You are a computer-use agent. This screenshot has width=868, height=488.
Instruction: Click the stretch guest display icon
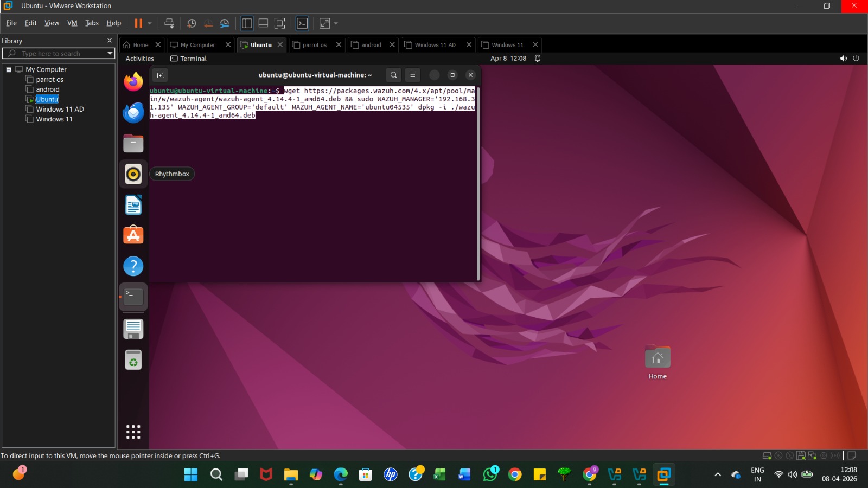point(325,23)
